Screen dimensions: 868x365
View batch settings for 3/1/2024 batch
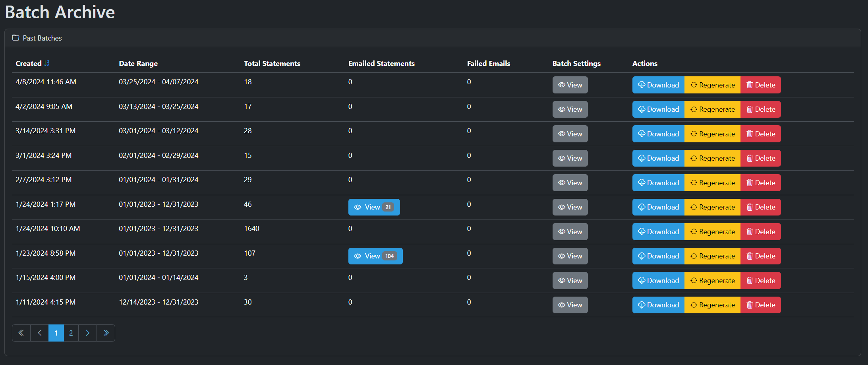coord(570,158)
